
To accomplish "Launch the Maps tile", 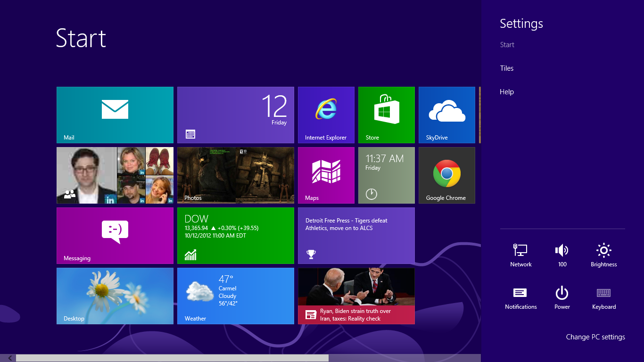I will pyautogui.click(x=326, y=175).
